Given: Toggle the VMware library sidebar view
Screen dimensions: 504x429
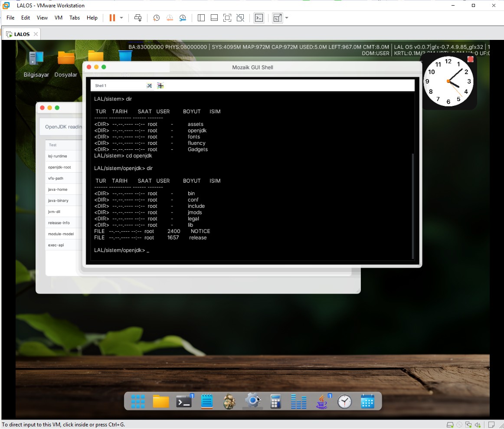Looking at the screenshot, I should click(x=201, y=18).
